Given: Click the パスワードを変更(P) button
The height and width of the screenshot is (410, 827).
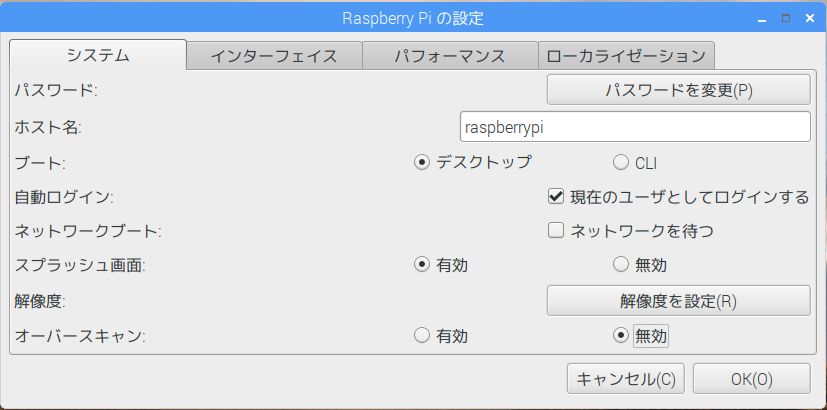Looking at the screenshot, I should pyautogui.click(x=678, y=90).
